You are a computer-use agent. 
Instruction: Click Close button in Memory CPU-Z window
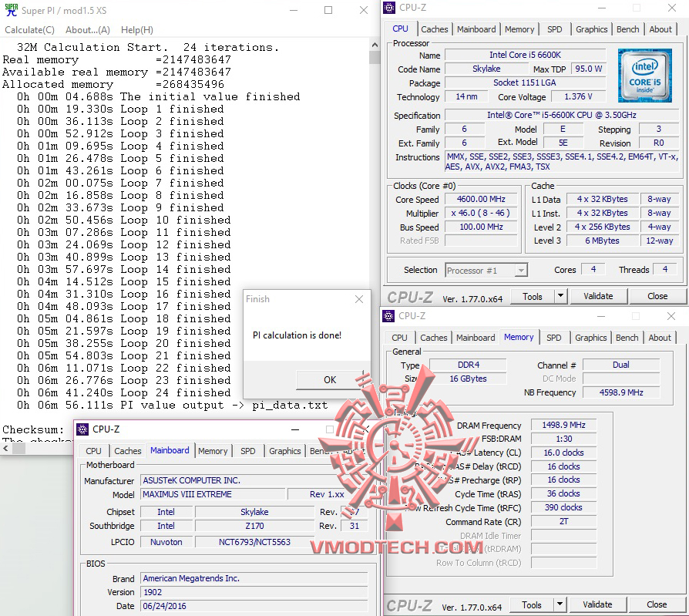(x=657, y=605)
